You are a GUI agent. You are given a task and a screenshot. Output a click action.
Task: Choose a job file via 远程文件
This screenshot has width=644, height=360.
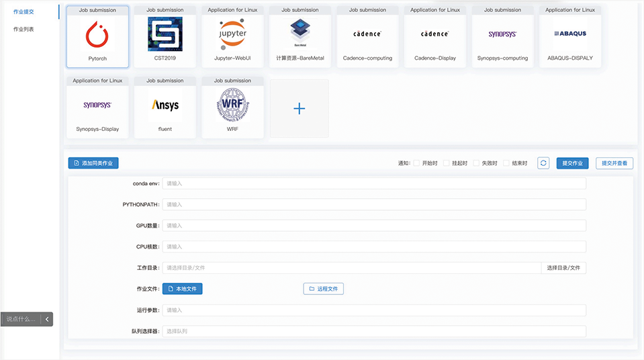click(324, 289)
